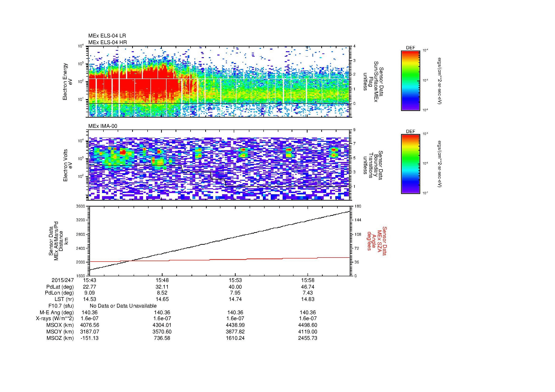The height and width of the screenshot is (392, 555).
Task: Click the 'MSOX (km)' row label
Action: 60,325
